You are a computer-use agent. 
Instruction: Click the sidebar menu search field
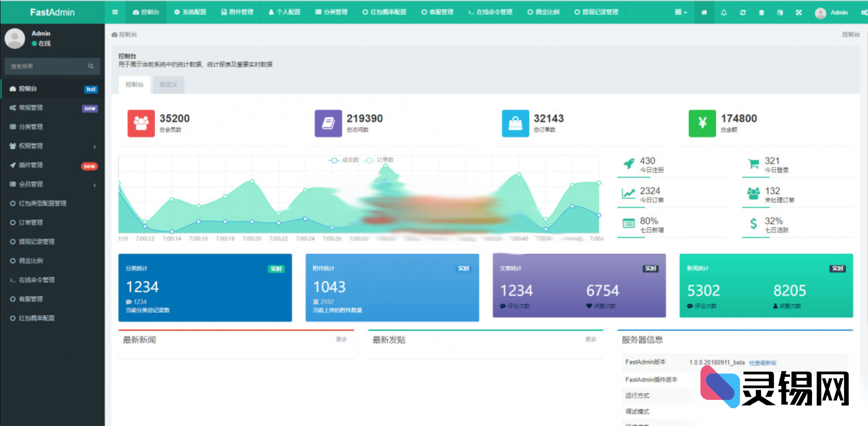[47, 67]
